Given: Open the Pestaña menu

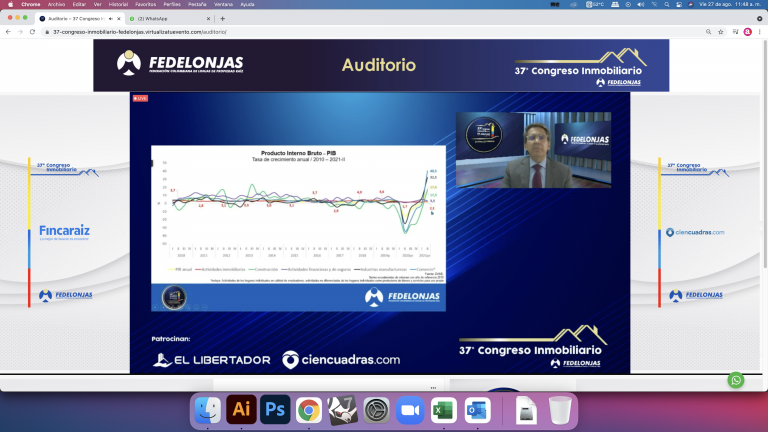Looking at the screenshot, I should pyautogui.click(x=197, y=4).
